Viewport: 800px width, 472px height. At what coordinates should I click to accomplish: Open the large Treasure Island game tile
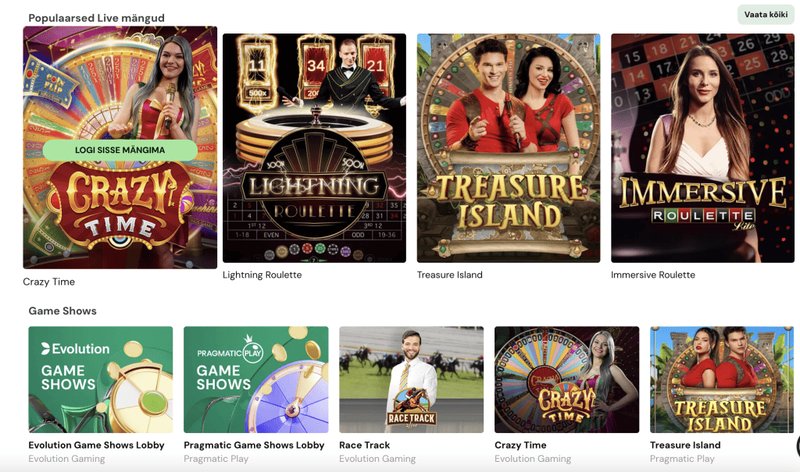click(509, 148)
